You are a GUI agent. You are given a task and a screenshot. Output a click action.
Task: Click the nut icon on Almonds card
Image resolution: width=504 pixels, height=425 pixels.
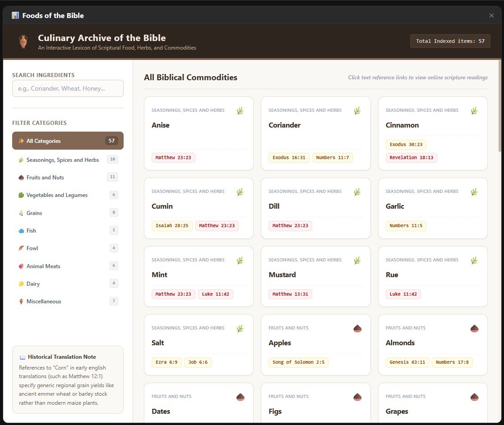[x=474, y=329]
